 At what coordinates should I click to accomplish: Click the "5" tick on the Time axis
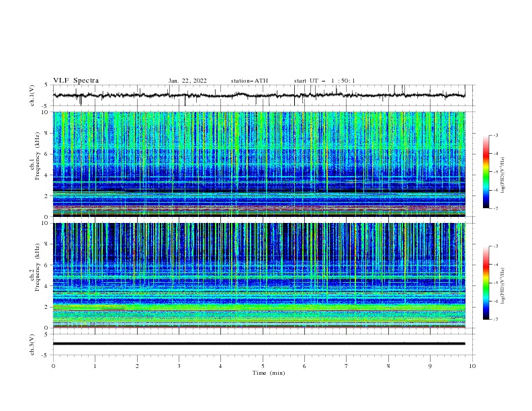(x=263, y=366)
